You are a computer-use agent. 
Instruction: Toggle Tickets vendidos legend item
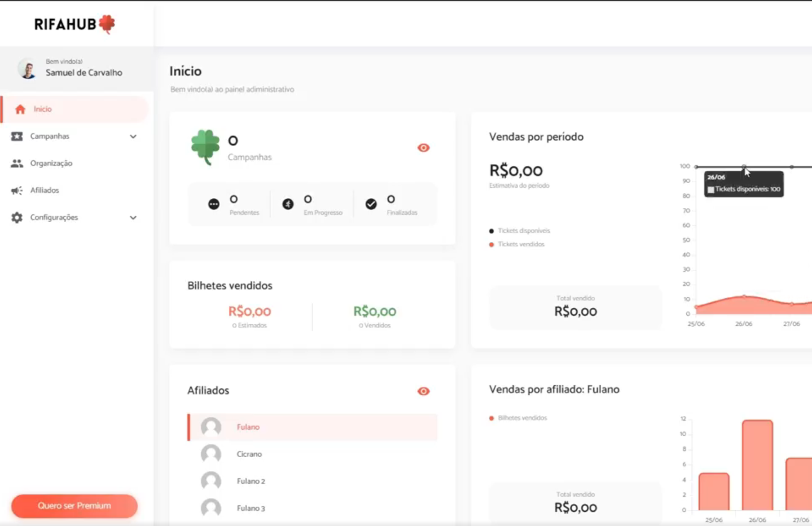point(517,245)
